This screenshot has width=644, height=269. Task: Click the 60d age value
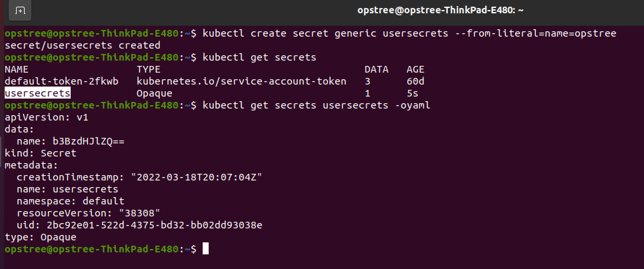pos(415,81)
